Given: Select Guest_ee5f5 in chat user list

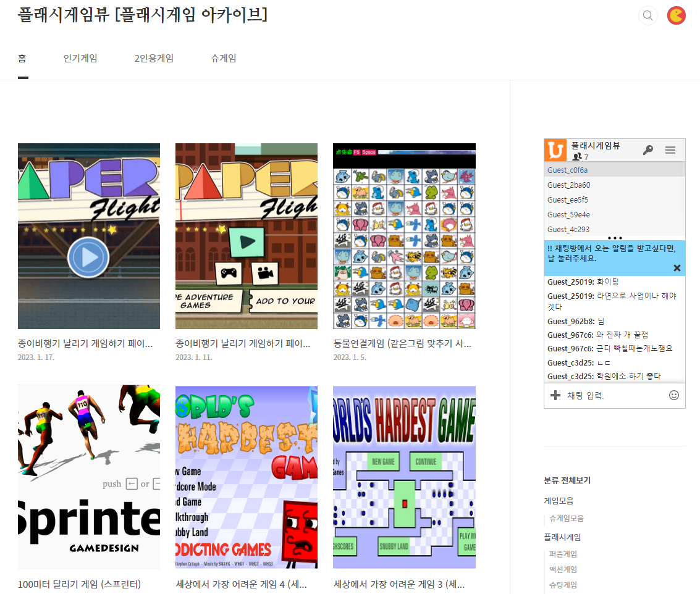Looking at the screenshot, I should [x=614, y=199].
